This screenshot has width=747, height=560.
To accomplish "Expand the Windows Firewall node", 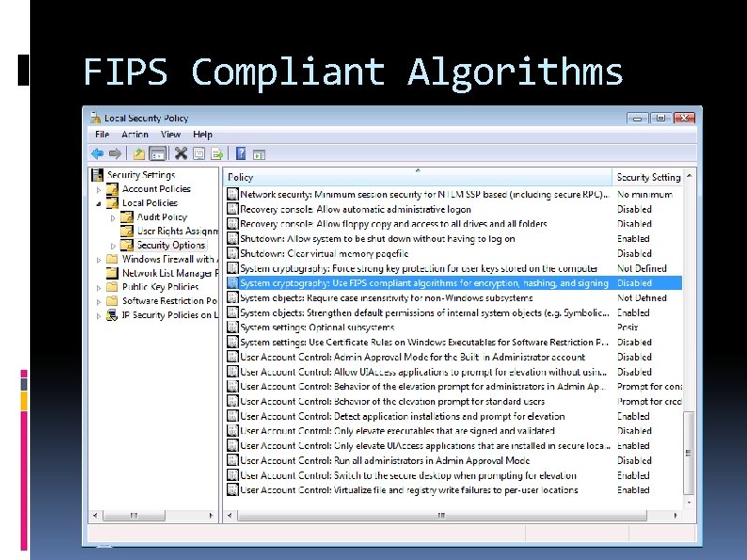I will point(99,260).
